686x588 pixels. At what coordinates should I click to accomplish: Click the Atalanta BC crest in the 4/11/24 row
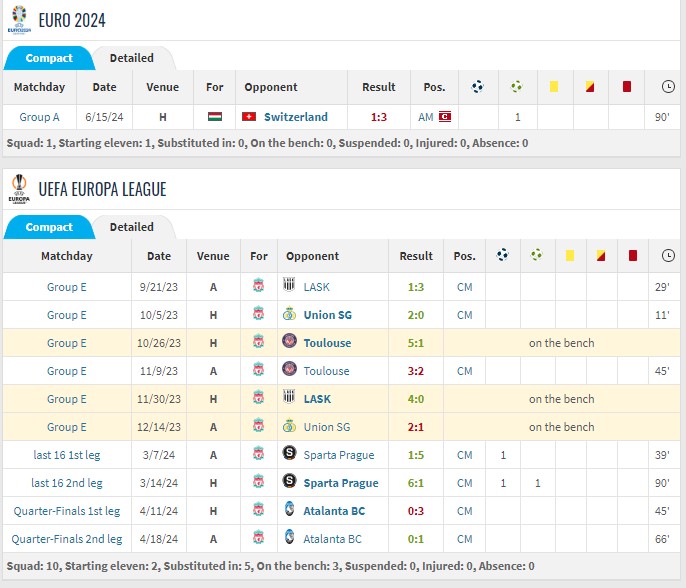coord(289,509)
